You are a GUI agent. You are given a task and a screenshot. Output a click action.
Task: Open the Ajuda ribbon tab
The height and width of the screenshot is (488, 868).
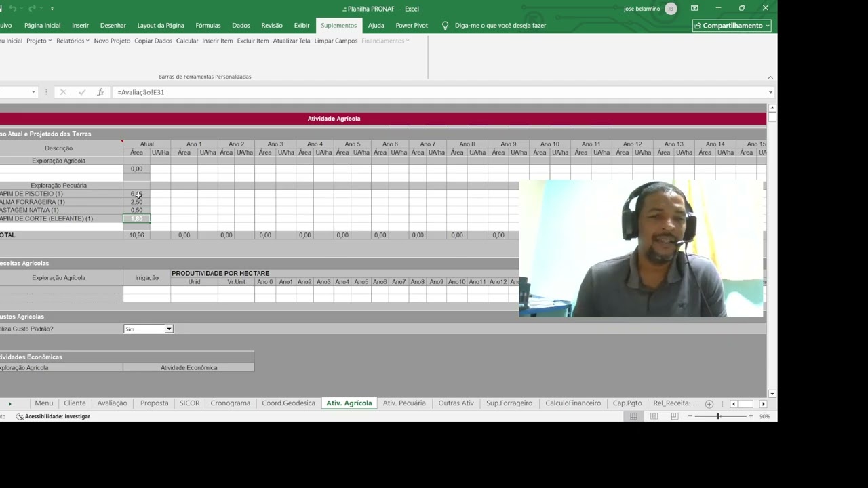(x=376, y=26)
